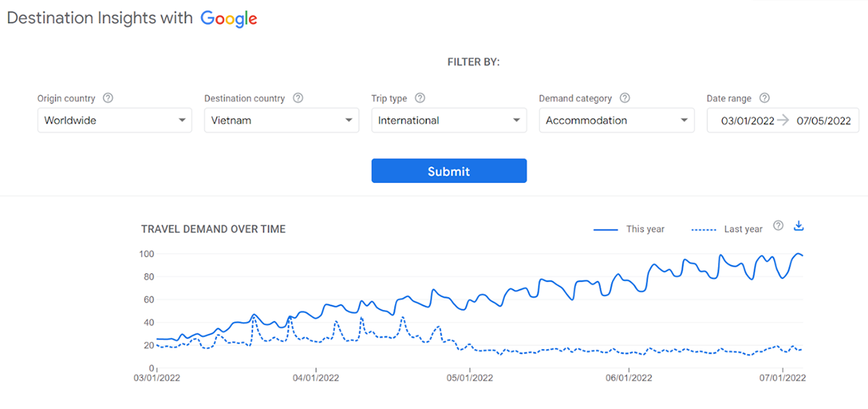Click the help icon beside Demand category

tap(625, 98)
